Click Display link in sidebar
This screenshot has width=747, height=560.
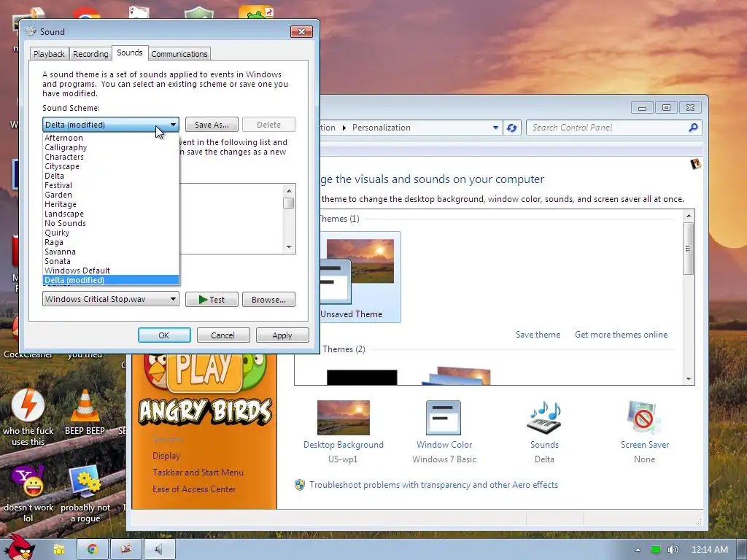166,456
